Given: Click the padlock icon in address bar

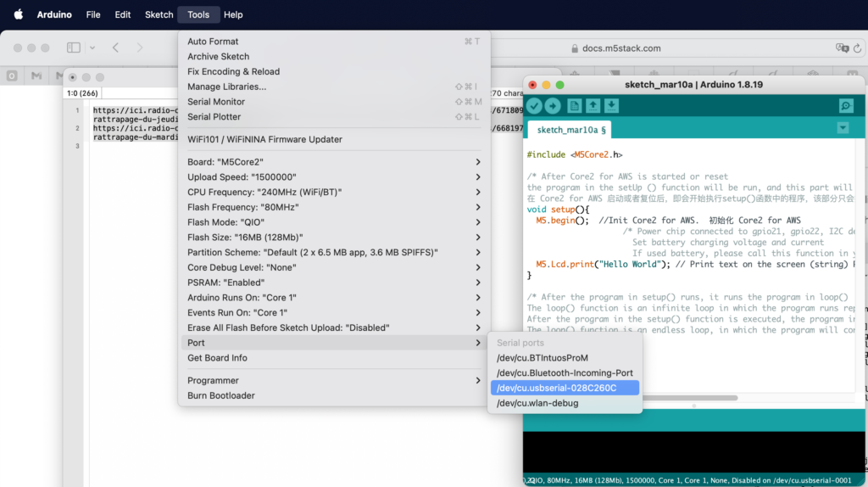Looking at the screenshot, I should point(575,48).
